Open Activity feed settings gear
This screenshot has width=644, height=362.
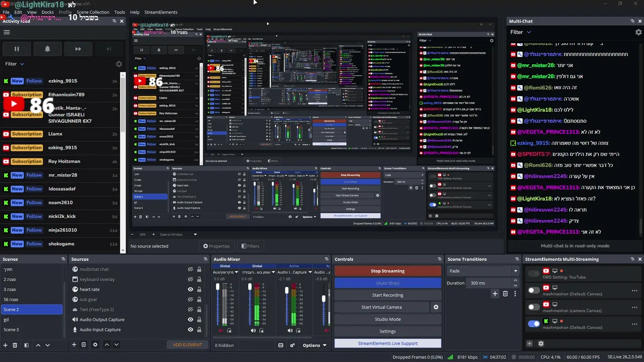click(x=119, y=64)
